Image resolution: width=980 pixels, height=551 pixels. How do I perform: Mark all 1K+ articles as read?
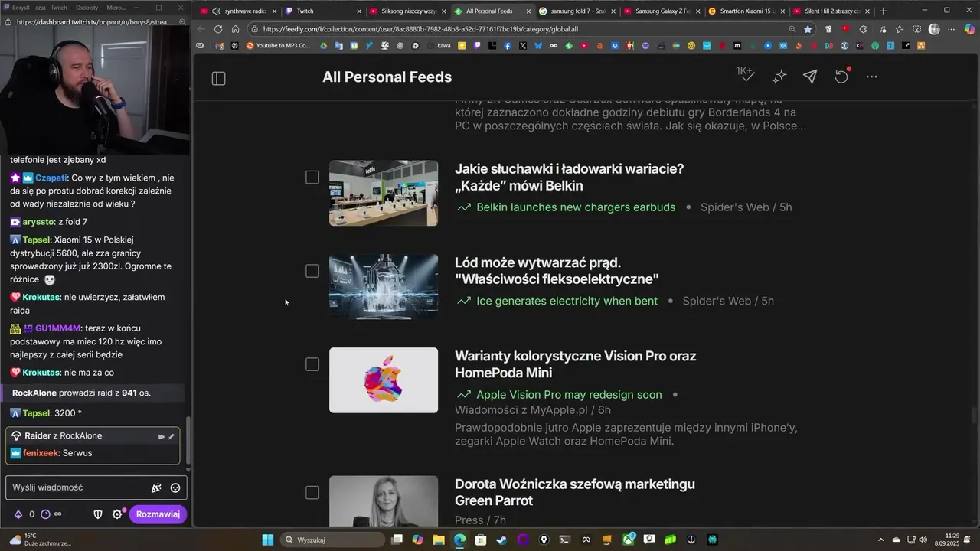[746, 74]
